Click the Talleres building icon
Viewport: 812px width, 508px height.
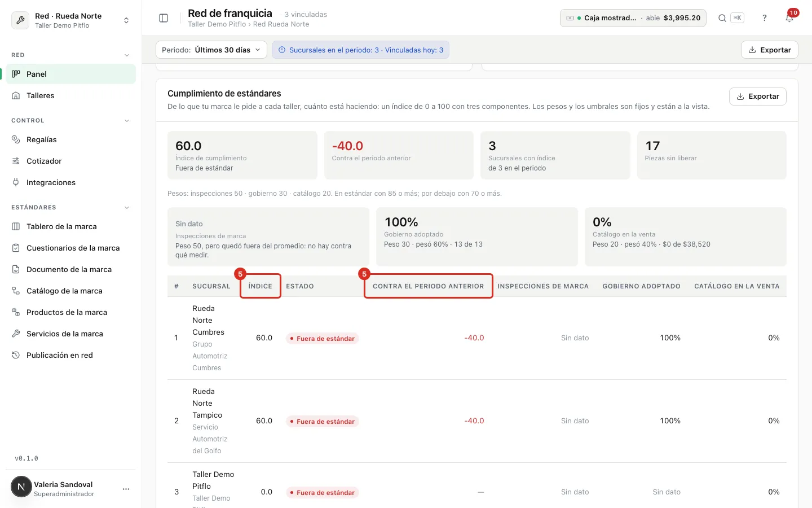(x=16, y=95)
